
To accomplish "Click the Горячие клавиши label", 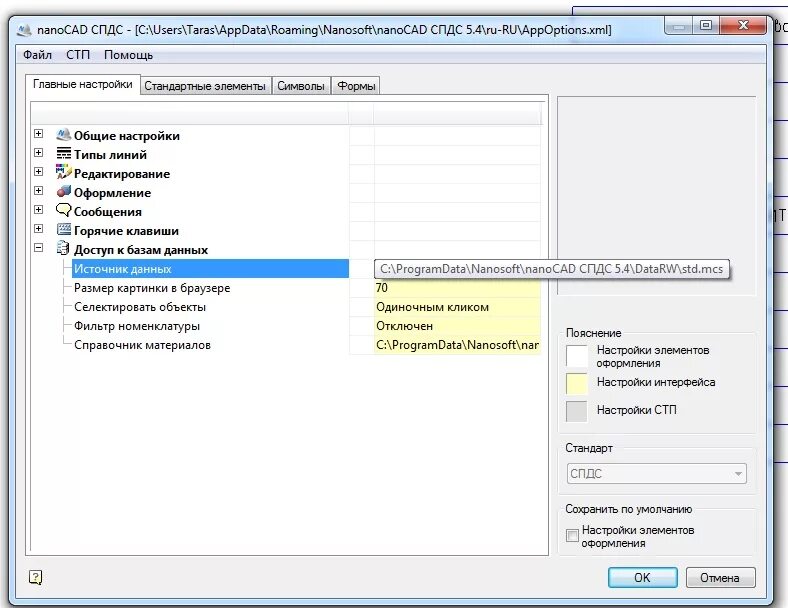I will [126, 231].
